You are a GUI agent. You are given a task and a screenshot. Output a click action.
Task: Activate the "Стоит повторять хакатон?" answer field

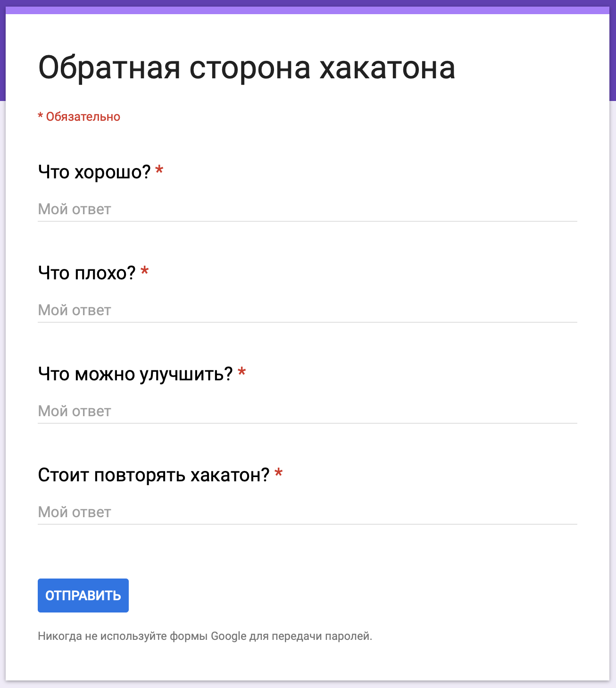tap(308, 512)
